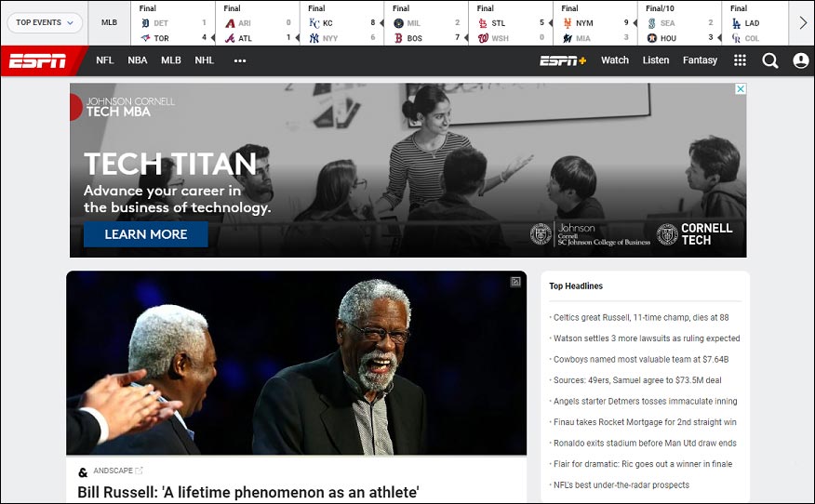Click the Andscape ampersand logo
This screenshot has height=504, width=815.
(x=83, y=472)
